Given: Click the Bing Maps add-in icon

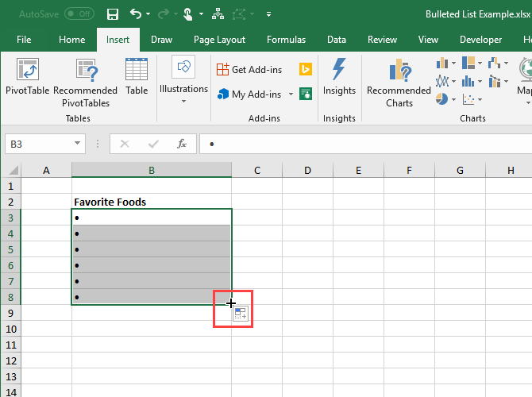Looking at the screenshot, I should click(305, 70).
